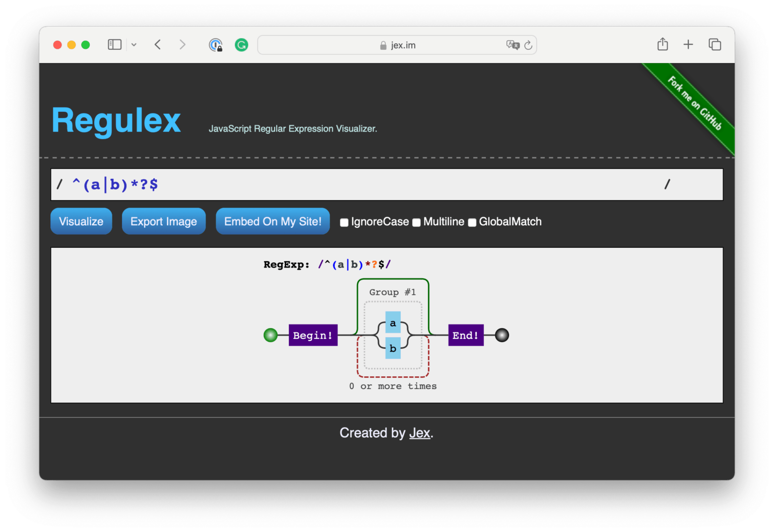Click the Embed On My Site! button
Screen dimensions: 774x532
[x=273, y=221]
